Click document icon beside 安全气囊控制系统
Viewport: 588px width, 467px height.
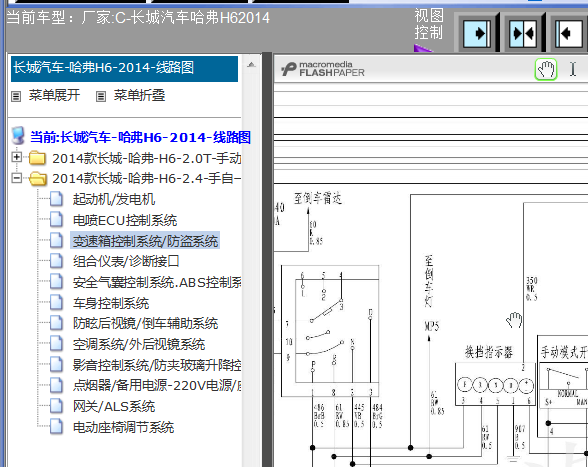[x=56, y=281]
